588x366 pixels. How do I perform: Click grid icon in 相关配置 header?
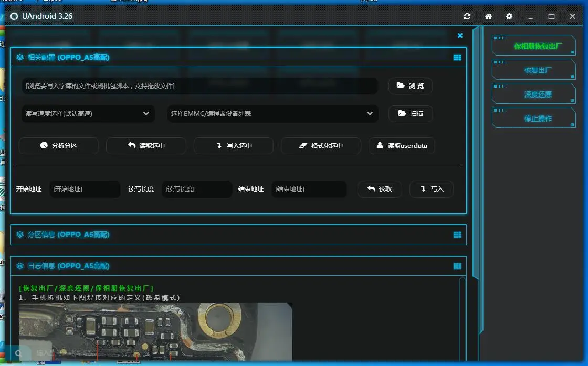[x=457, y=57]
